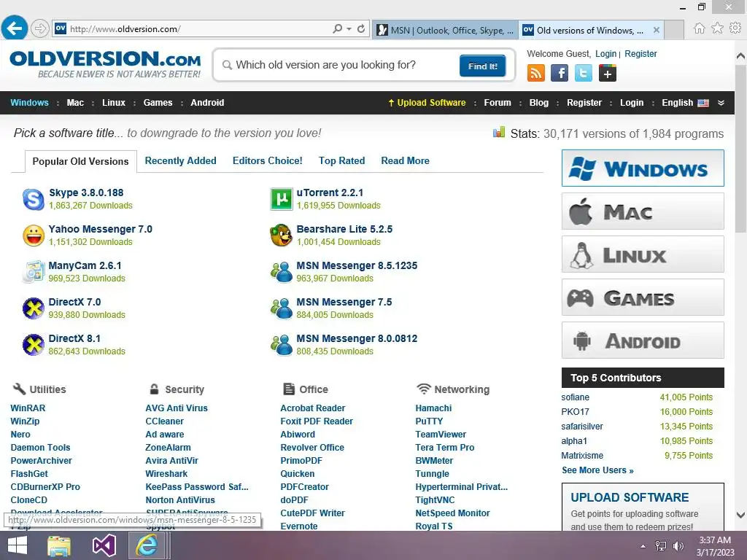Click the volume speaker tray icon
The height and width of the screenshot is (560, 747).
678,546
